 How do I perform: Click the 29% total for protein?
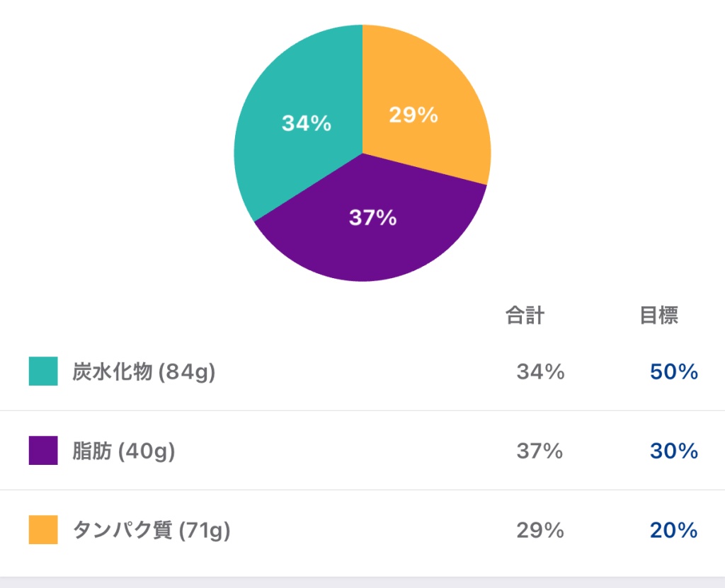pos(540,530)
